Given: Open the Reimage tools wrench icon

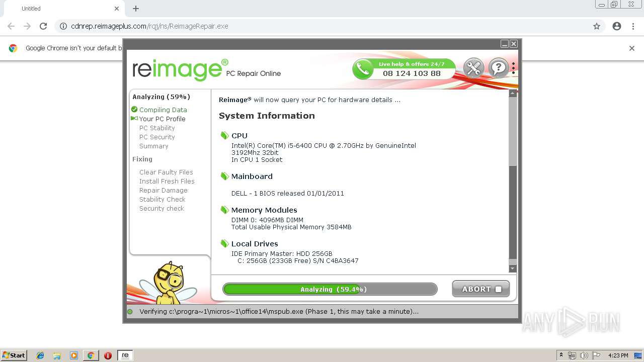Looking at the screenshot, I should coord(473,68).
